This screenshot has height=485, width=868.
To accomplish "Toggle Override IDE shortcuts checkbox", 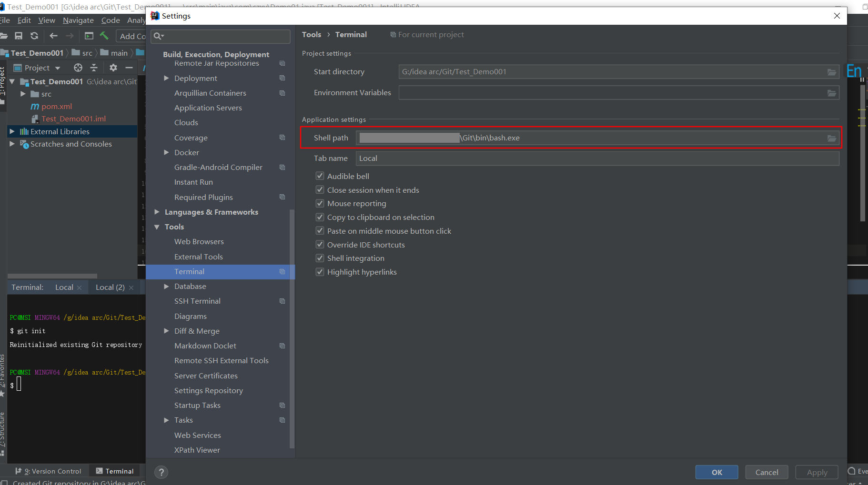I will pos(320,245).
